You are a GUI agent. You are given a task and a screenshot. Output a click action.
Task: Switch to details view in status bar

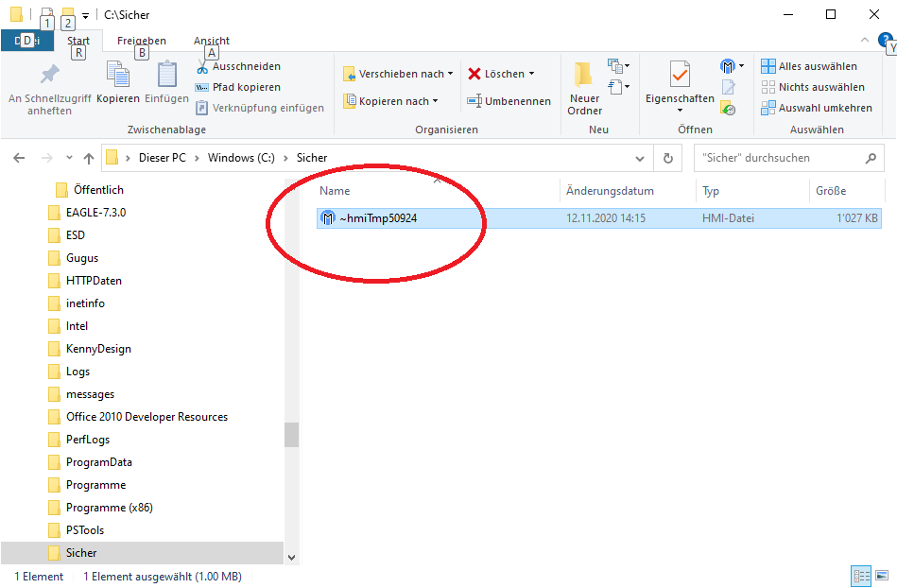point(861,576)
